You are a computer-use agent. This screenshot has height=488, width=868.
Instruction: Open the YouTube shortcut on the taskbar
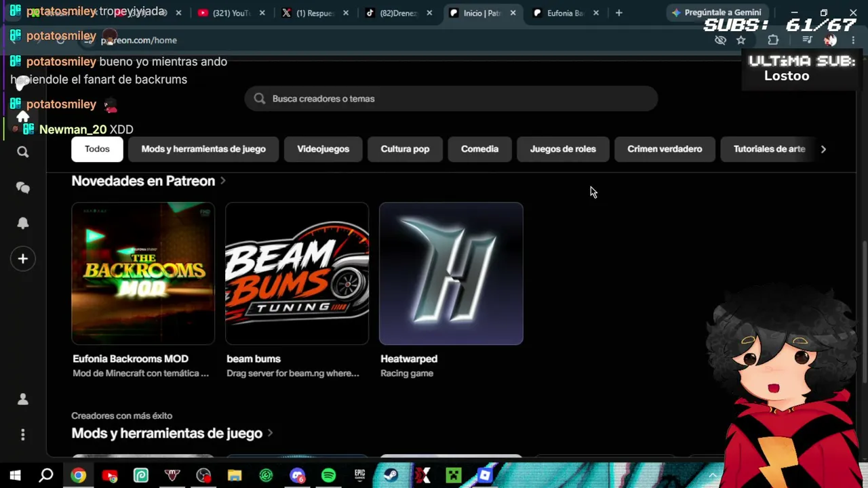110,476
